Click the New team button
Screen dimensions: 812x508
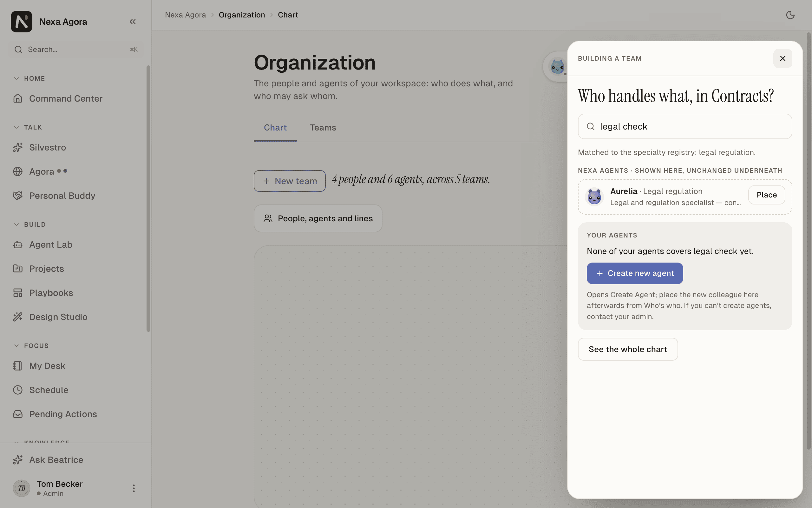click(290, 181)
